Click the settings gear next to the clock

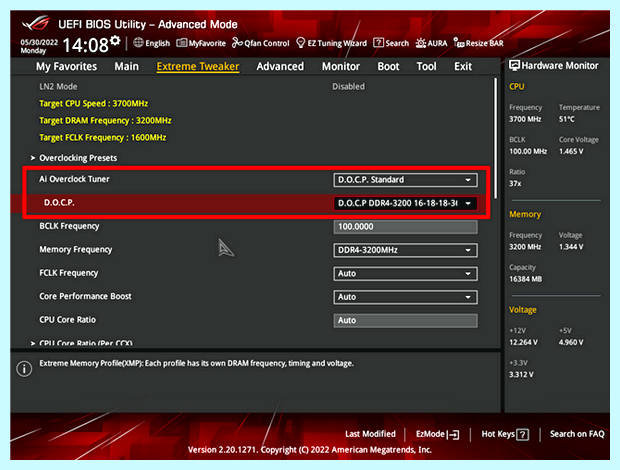115,40
